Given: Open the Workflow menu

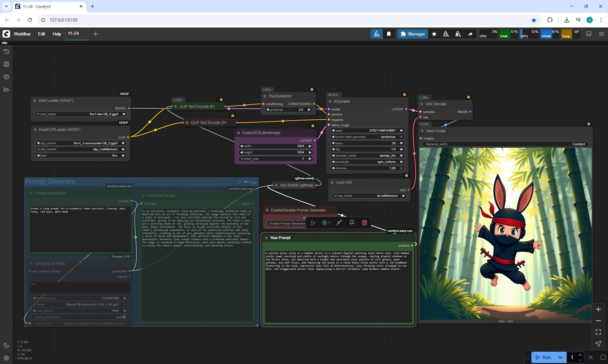Looking at the screenshot, I should click(22, 34).
